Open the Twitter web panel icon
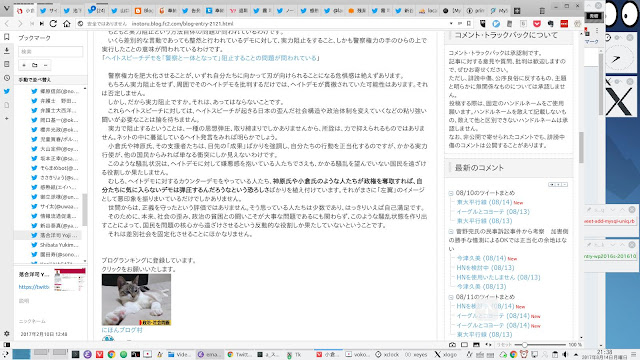The image size is (640, 360). (x=7, y=91)
